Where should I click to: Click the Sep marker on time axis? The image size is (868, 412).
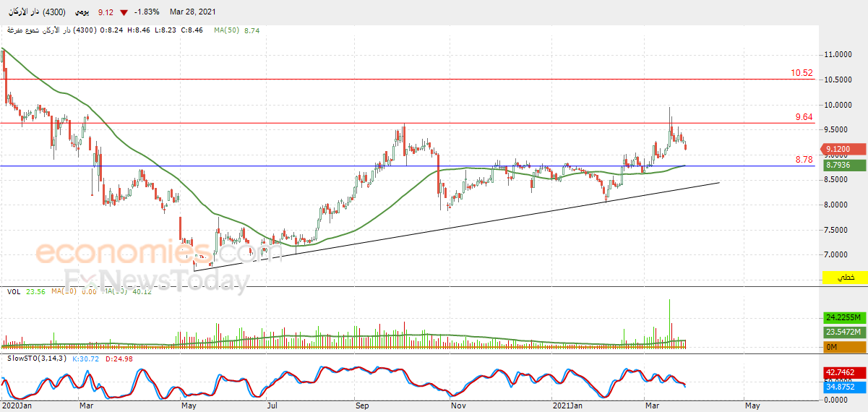[x=361, y=405]
